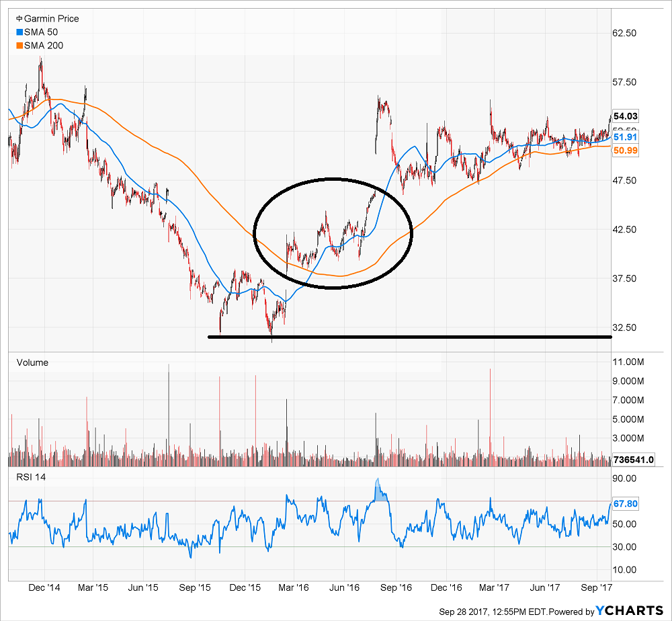This screenshot has width=672, height=621.
Task: Click the current price label 54.03
Action: [x=625, y=116]
